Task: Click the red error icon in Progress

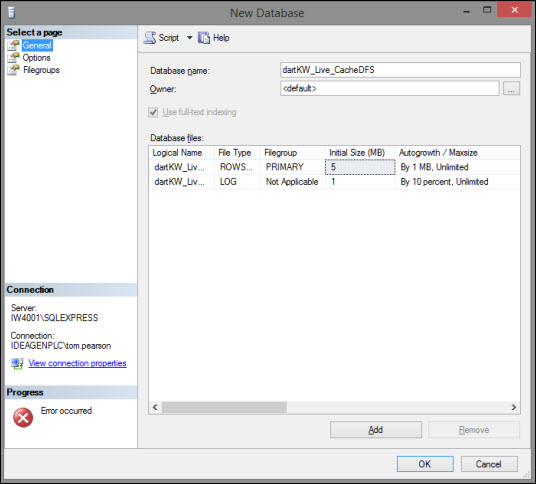Action: (23, 417)
